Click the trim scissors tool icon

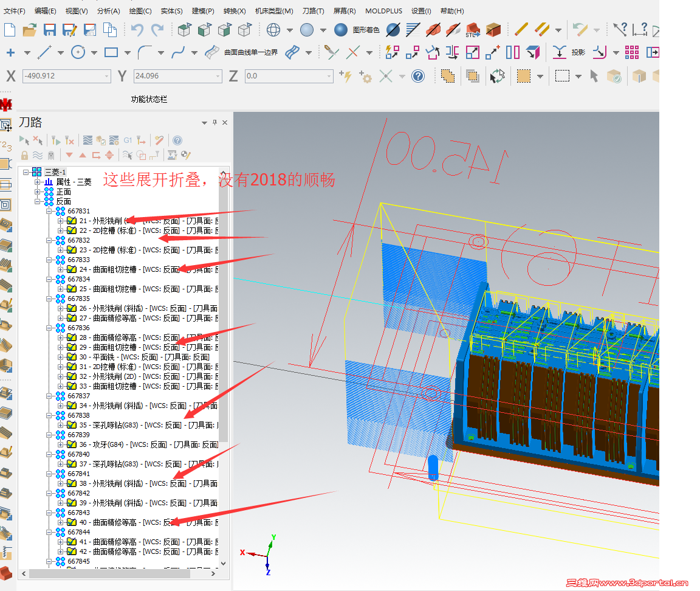click(x=331, y=52)
